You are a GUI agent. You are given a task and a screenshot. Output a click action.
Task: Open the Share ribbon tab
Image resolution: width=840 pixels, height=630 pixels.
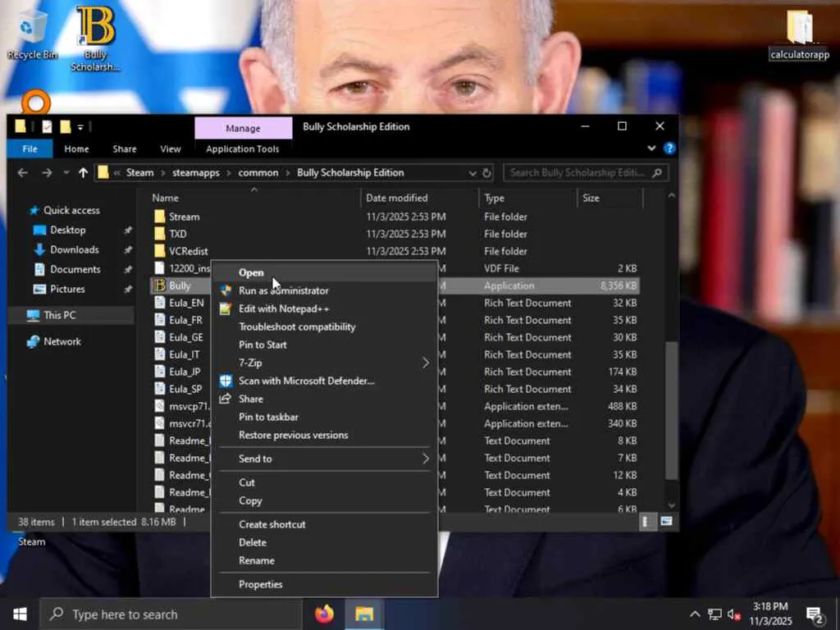pyautogui.click(x=125, y=149)
